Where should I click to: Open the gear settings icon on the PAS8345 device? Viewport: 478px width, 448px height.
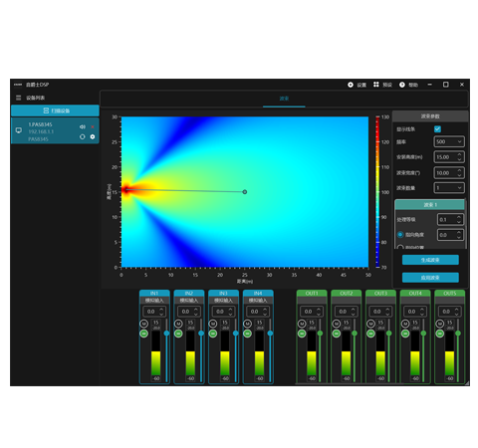pos(93,136)
